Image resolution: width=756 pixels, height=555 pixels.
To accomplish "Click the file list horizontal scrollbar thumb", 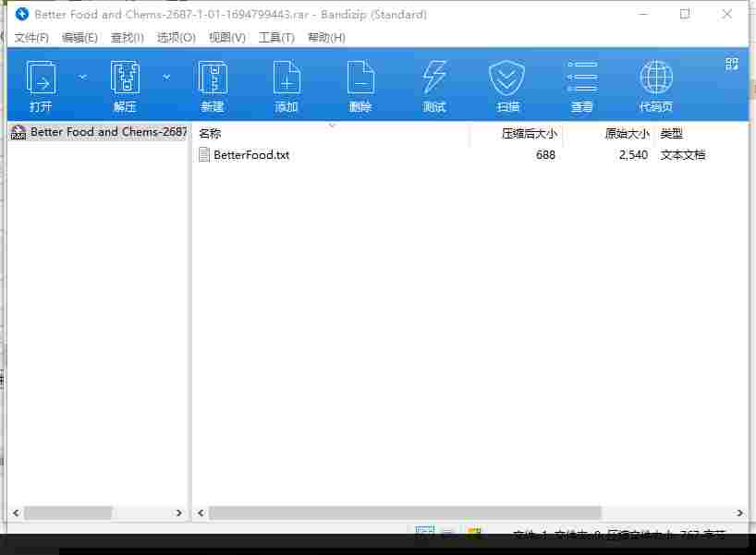I will pos(405,513).
